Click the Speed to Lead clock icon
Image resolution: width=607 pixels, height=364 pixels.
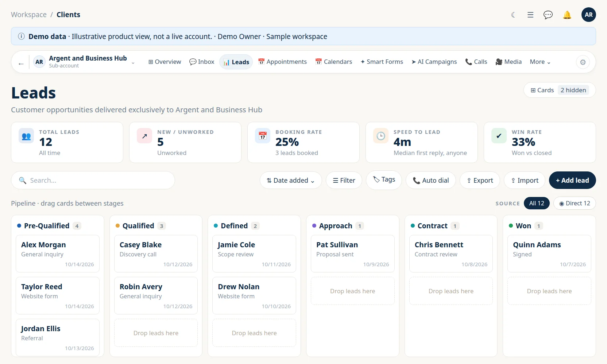pos(381,136)
